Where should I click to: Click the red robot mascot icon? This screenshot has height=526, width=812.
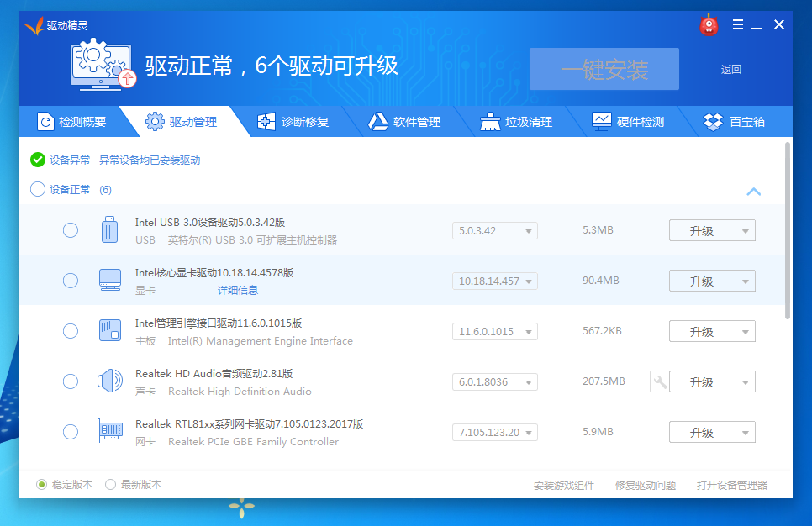709,25
